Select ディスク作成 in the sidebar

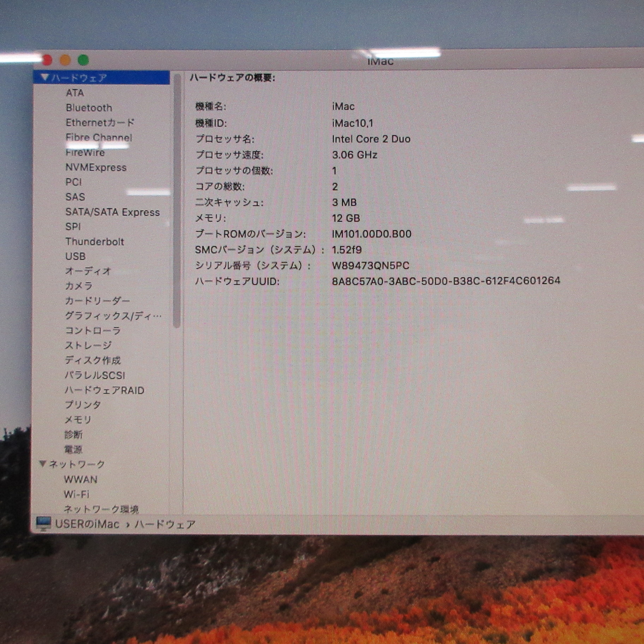pos(93,360)
